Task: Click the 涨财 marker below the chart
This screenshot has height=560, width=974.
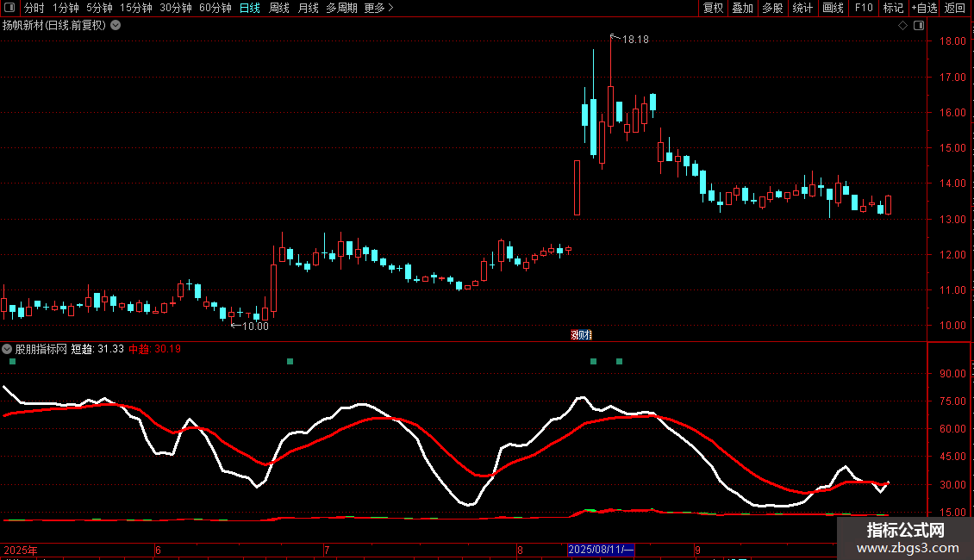Action: pyautogui.click(x=582, y=334)
